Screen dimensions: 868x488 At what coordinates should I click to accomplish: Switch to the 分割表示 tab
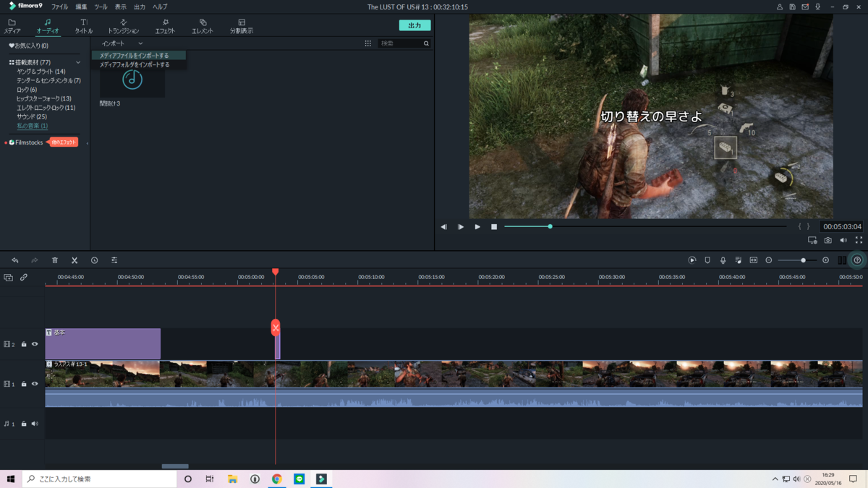tap(242, 27)
